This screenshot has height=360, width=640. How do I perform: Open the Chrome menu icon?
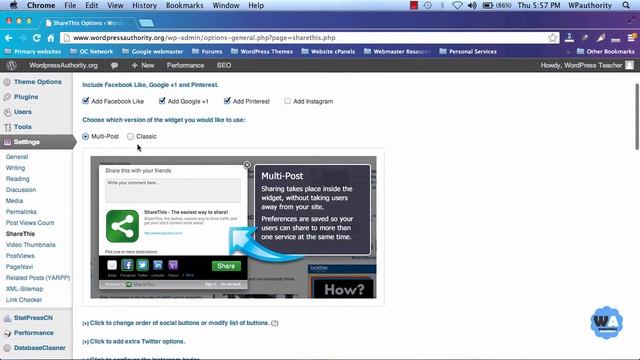[x=631, y=38]
